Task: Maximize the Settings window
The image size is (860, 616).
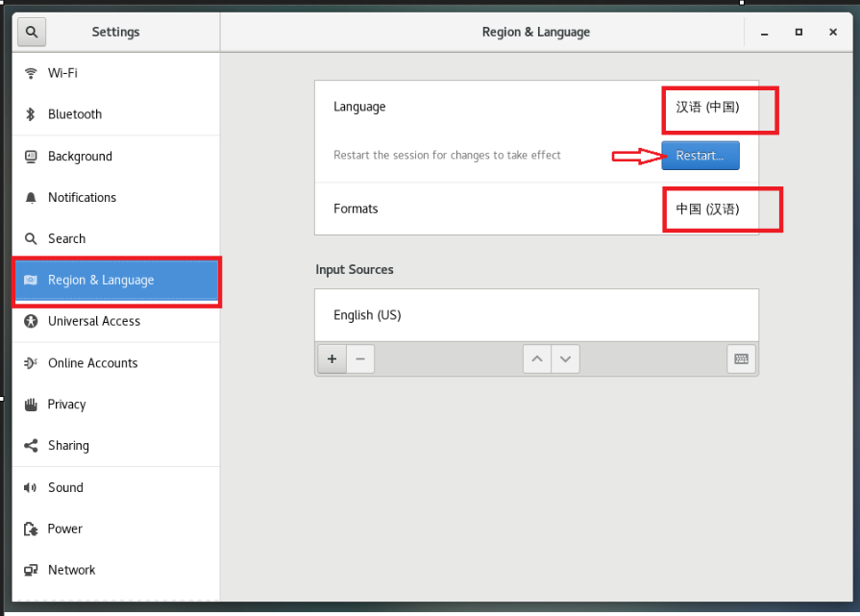Action: click(x=799, y=33)
